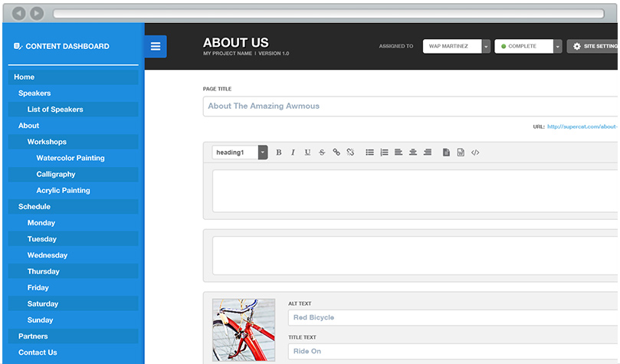This screenshot has width=620, height=364.
Task: Insert a numbered list
Action: tap(384, 152)
